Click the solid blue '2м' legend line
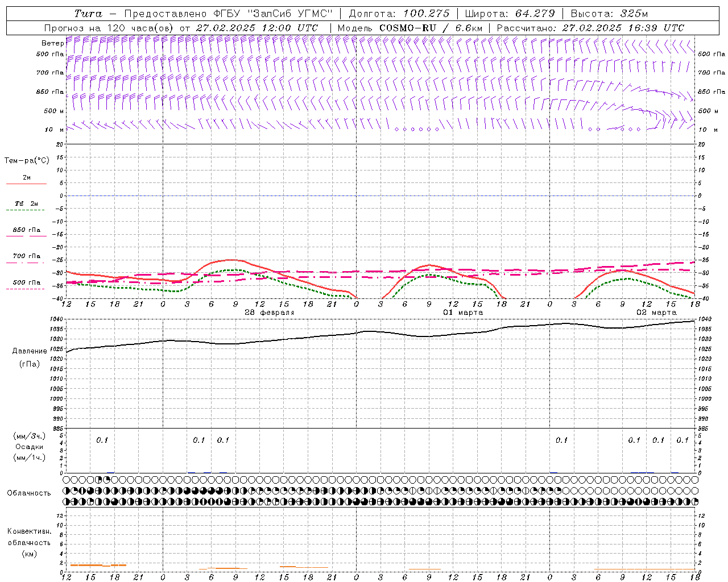728x582 pixels. (x=26, y=184)
